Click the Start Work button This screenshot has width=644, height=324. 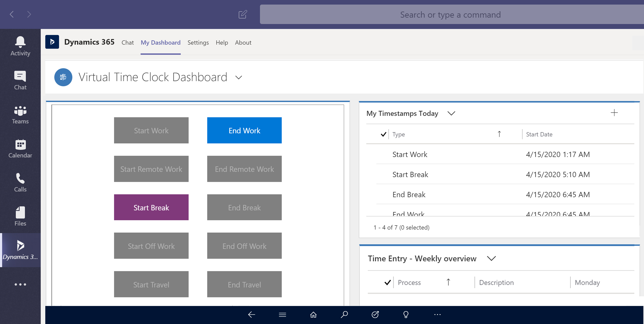(x=151, y=130)
